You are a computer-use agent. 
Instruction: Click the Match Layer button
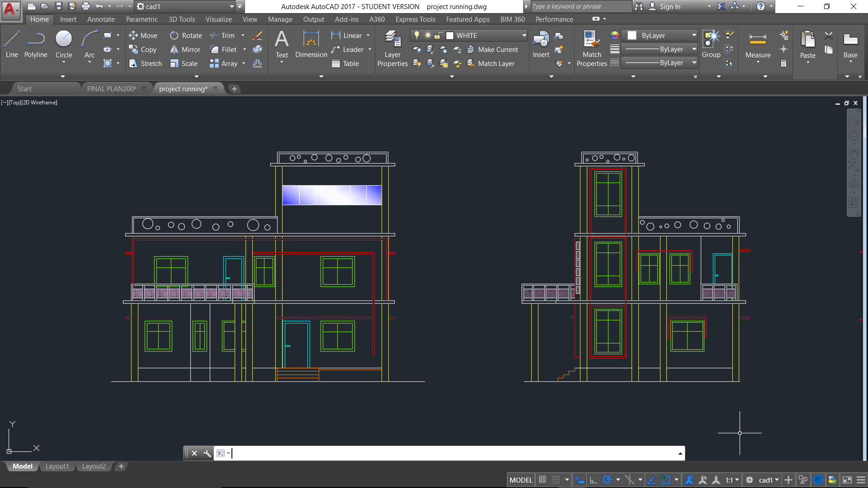point(491,63)
